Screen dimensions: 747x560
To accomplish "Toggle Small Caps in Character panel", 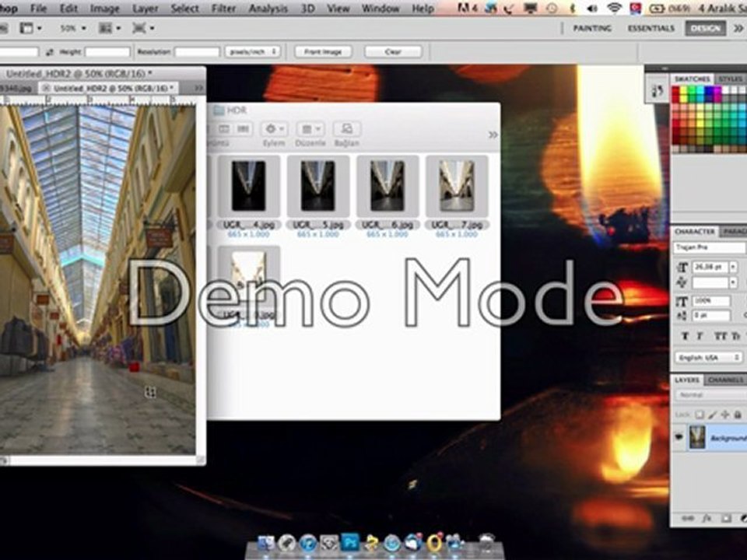I will 735,336.
